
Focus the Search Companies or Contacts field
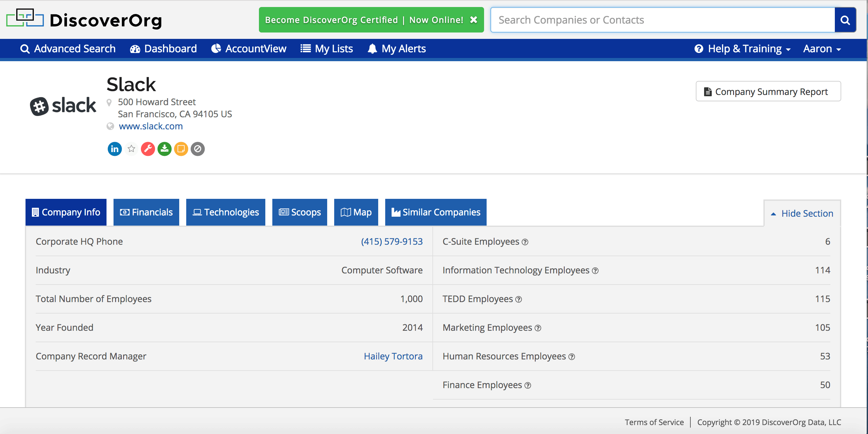[x=662, y=20]
